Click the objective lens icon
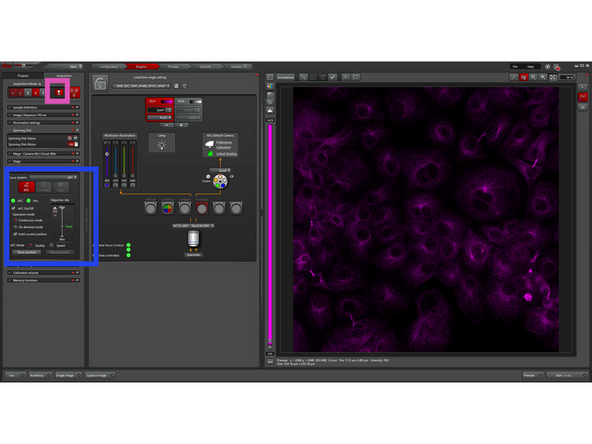The height and width of the screenshot is (444, 592). point(193,239)
